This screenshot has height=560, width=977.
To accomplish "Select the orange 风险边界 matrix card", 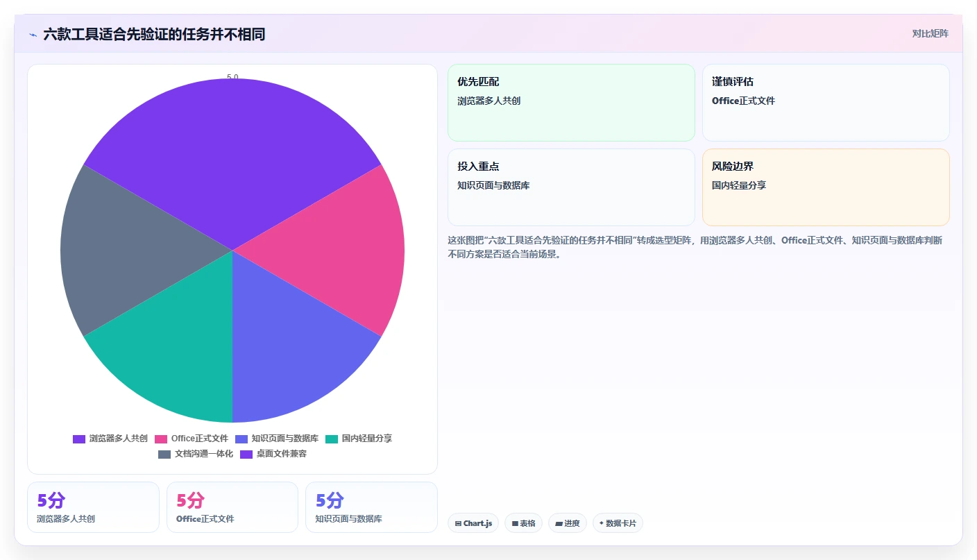I will (x=826, y=187).
